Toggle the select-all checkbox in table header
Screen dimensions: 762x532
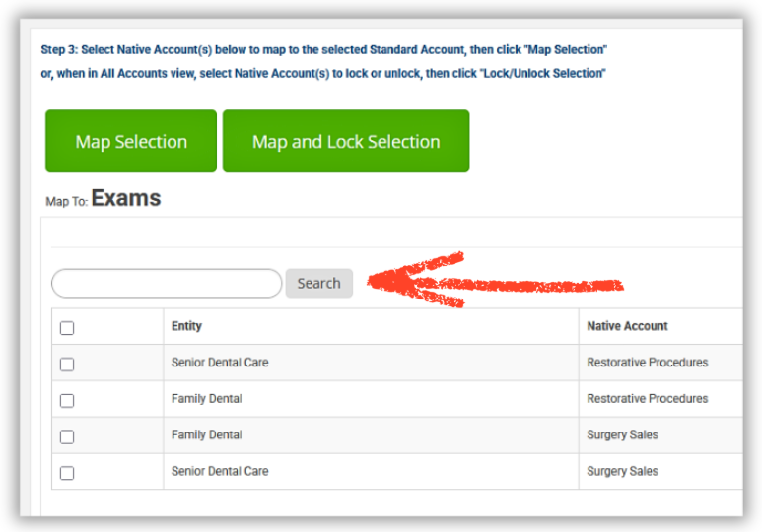pyautogui.click(x=67, y=328)
